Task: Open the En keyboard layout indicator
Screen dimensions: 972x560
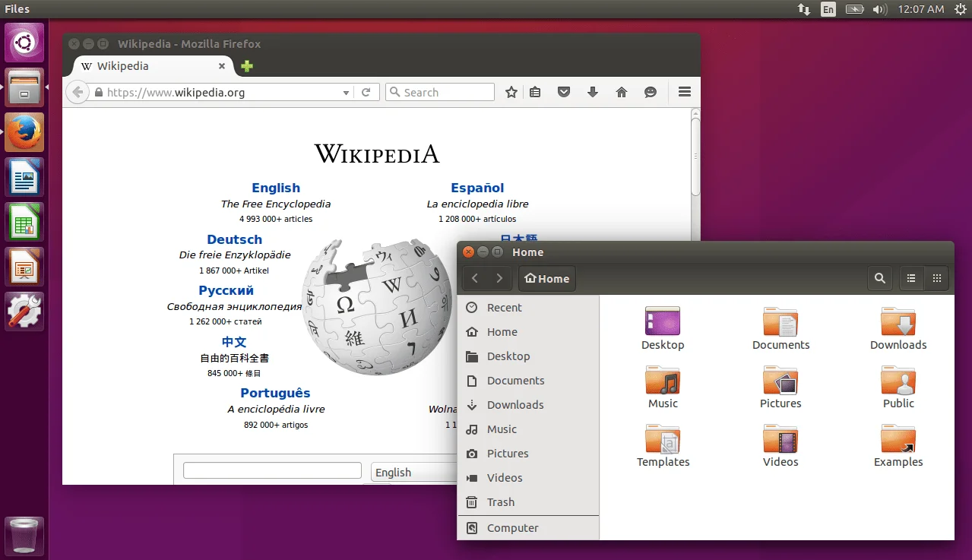Action: (828, 9)
